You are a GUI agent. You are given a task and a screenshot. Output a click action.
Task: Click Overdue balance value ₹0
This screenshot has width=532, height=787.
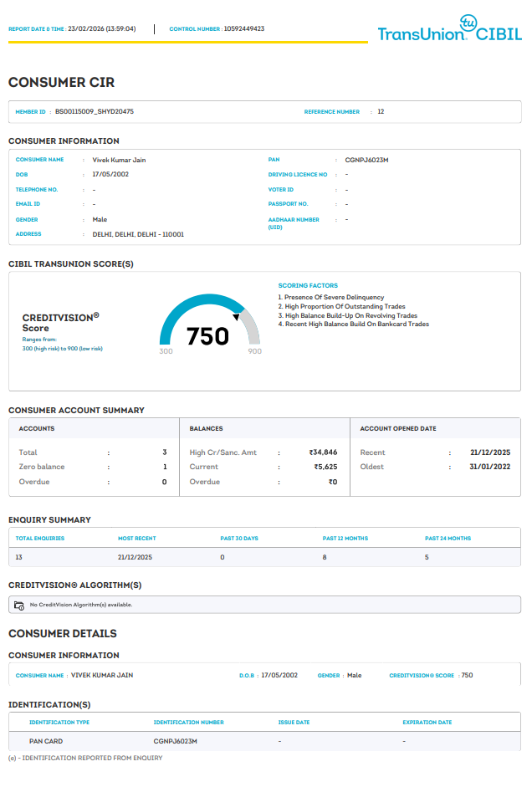(x=333, y=482)
